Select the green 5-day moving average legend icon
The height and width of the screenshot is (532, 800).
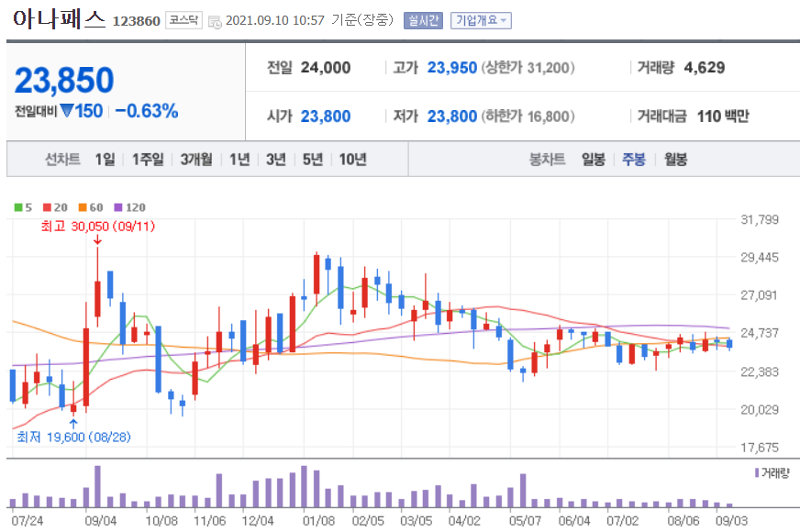[17, 207]
